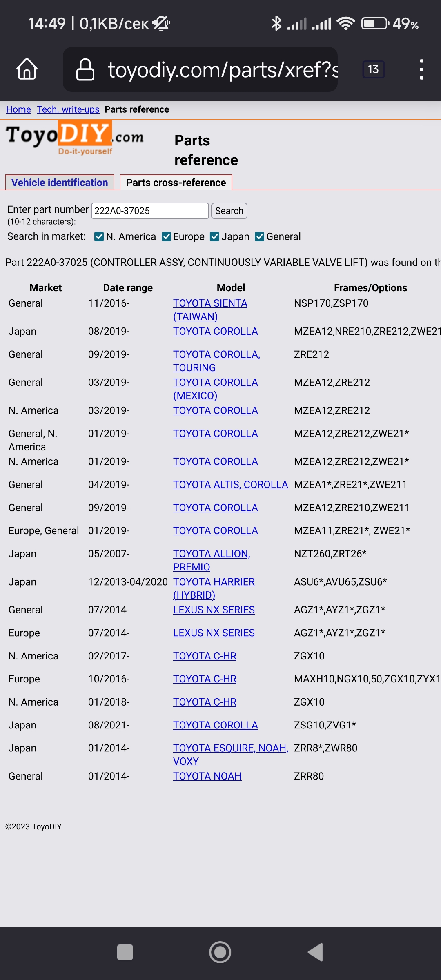
Task: Open the TOYOTA C-HR Europe 10/2016 link
Action: pyautogui.click(x=205, y=679)
